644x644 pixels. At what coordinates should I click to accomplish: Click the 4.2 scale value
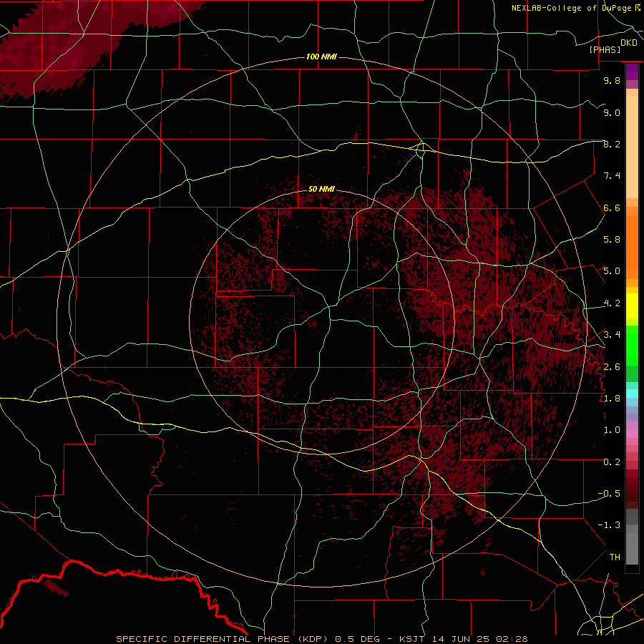(612, 303)
